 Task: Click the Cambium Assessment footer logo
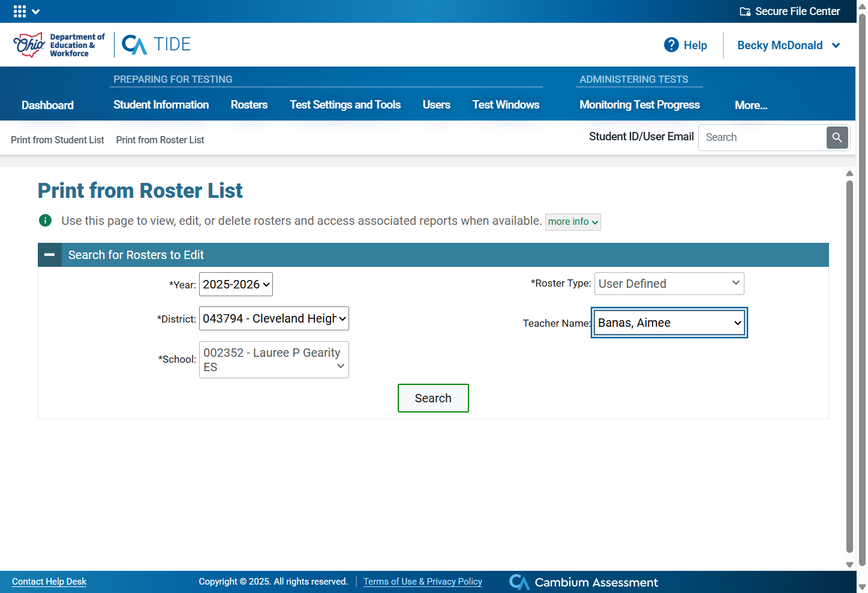click(584, 582)
